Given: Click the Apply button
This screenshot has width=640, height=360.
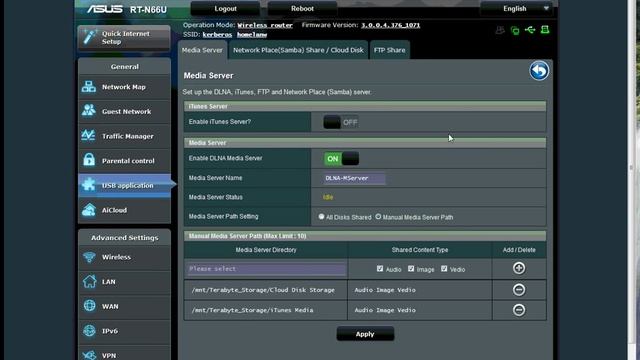Looking at the screenshot, I should pyautogui.click(x=365, y=334).
